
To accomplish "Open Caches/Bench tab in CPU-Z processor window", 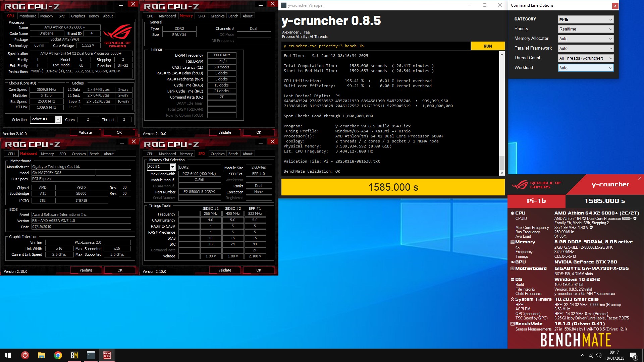I will coord(94,16).
